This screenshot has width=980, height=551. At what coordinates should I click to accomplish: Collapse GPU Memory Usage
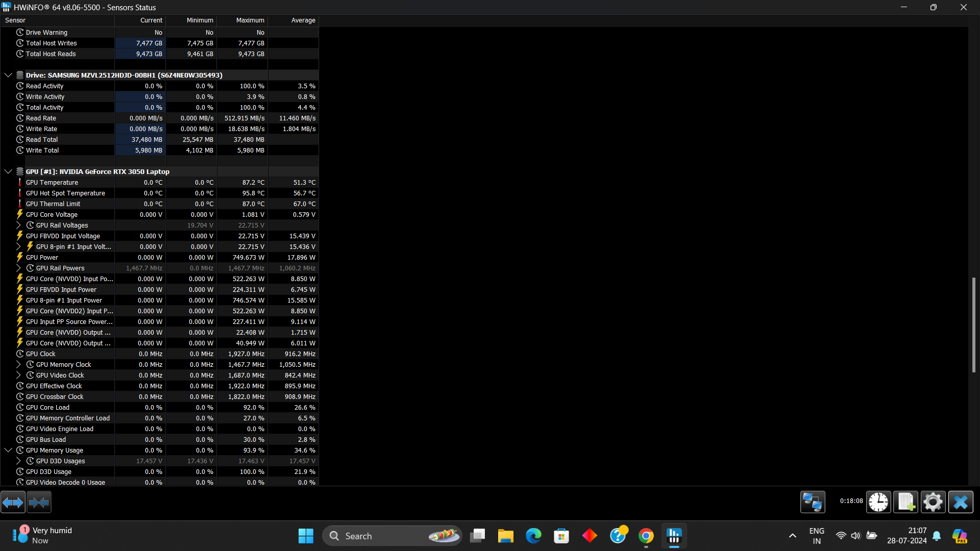8,450
